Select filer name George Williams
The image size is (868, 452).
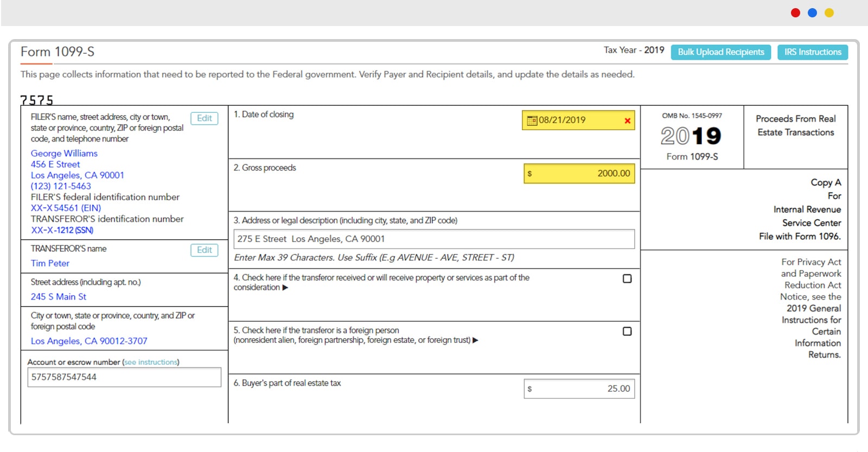click(x=64, y=154)
